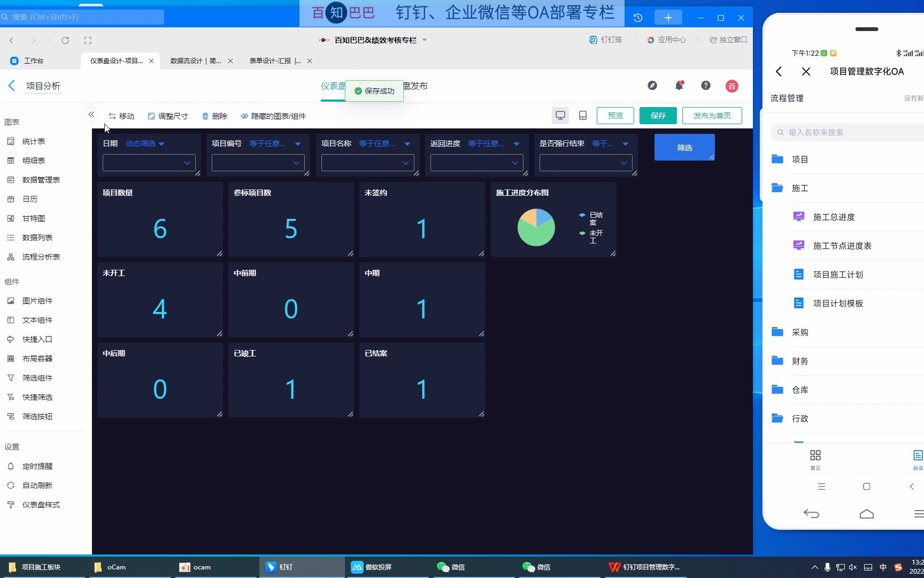
Task: Expand the 是否强行结束 value select box
Action: [x=586, y=163]
